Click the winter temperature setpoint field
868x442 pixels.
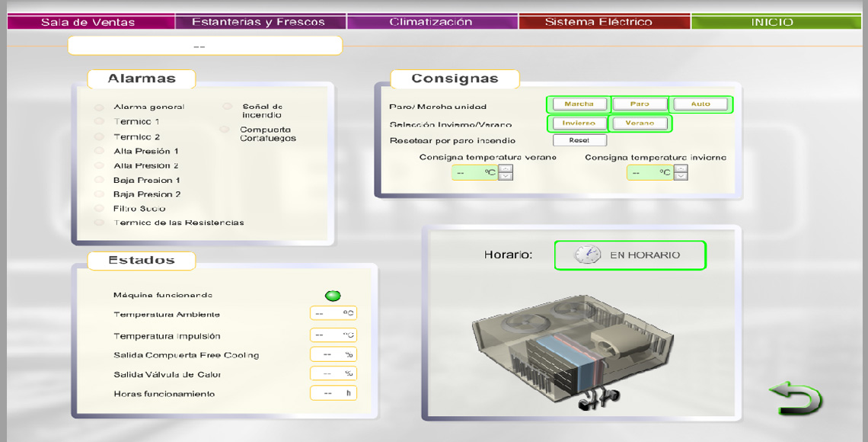point(650,173)
